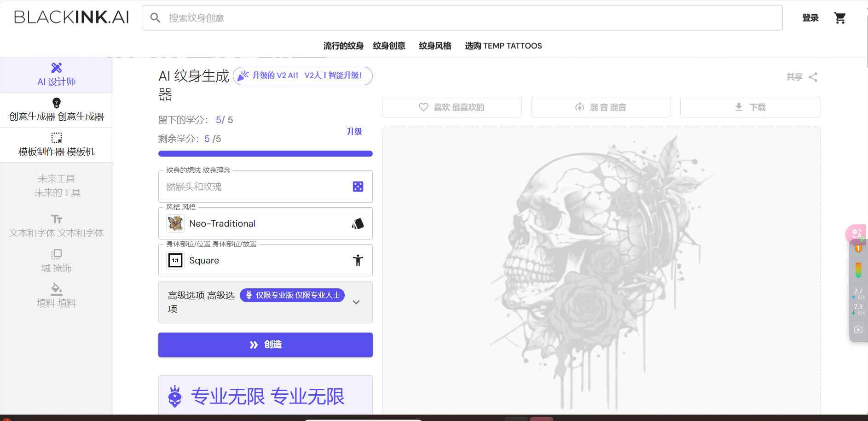Switch to 纹身风格 navigation item
The image size is (868, 421).
[435, 46]
